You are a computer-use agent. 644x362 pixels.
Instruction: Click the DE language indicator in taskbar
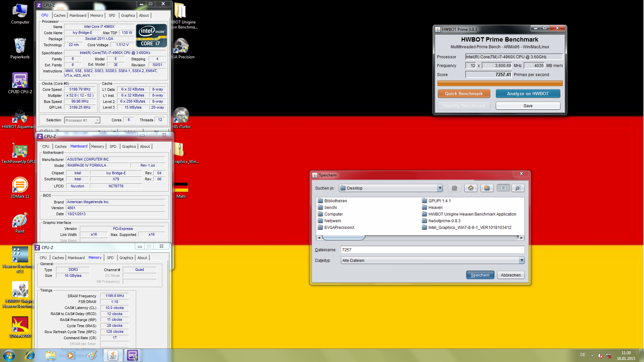click(583, 355)
